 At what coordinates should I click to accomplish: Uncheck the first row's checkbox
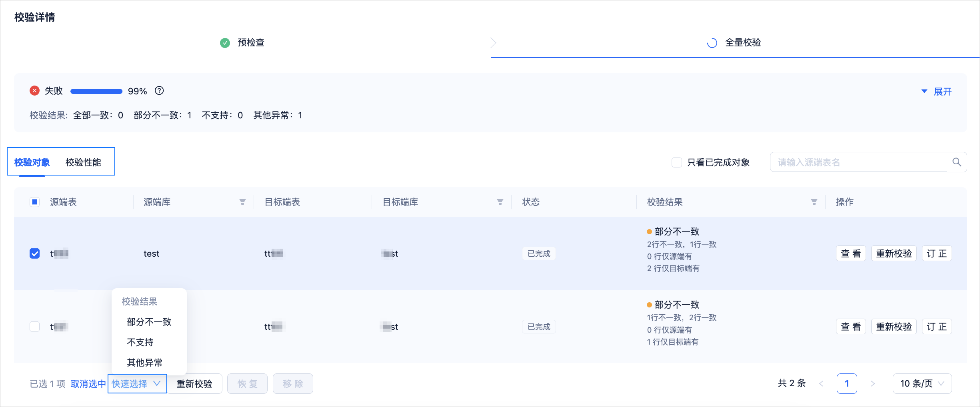[x=35, y=253]
